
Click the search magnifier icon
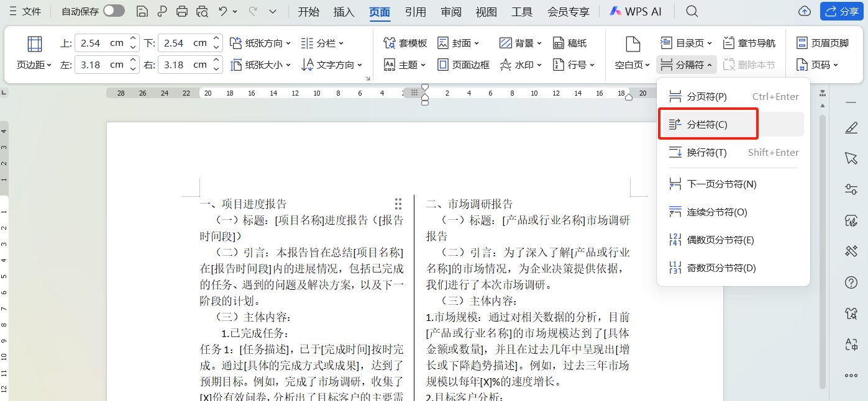[x=692, y=11]
